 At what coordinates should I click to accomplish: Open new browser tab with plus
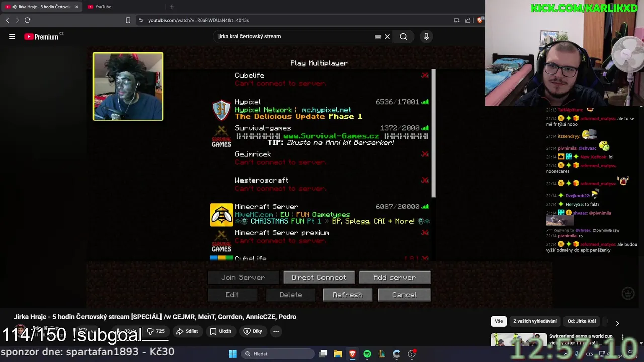(x=172, y=7)
